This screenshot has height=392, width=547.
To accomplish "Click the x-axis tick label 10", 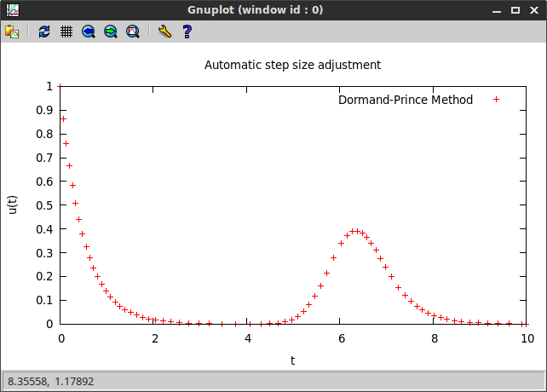I will 527,338.
